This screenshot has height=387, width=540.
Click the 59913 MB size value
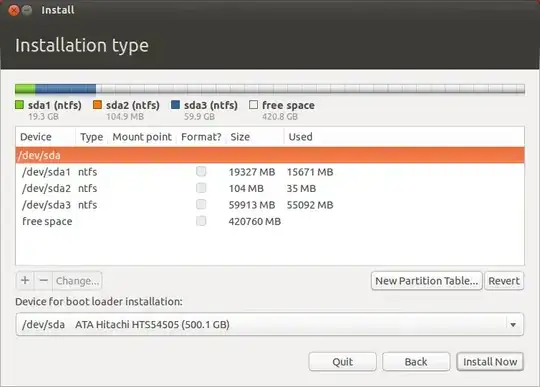click(x=252, y=205)
